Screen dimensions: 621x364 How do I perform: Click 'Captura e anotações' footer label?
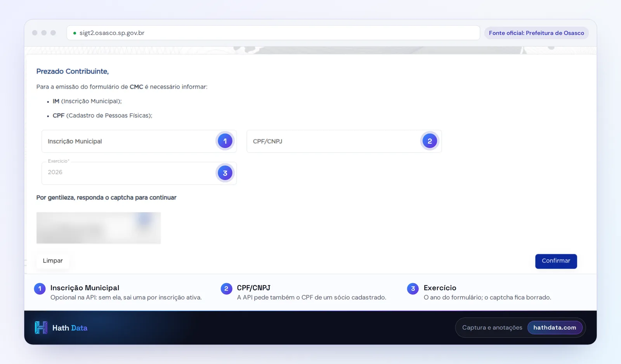pyautogui.click(x=492, y=328)
